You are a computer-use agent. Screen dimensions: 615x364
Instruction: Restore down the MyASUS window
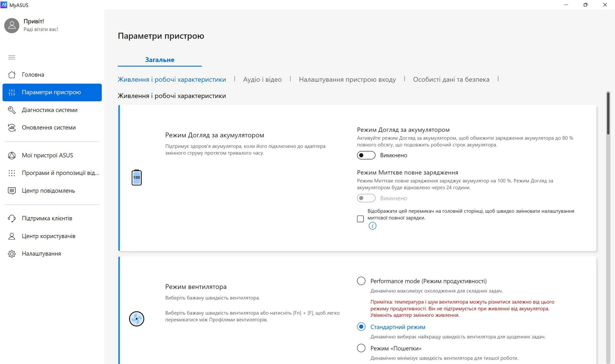(586, 5)
